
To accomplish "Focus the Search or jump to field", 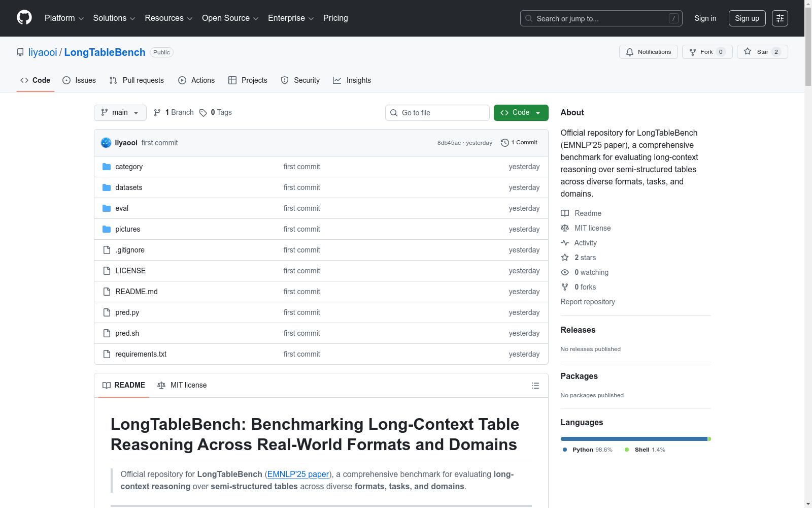I will pos(601,18).
